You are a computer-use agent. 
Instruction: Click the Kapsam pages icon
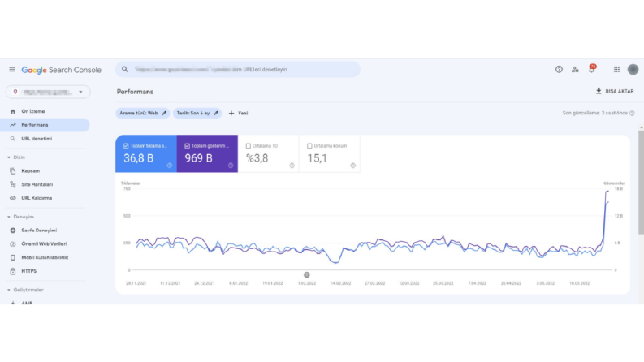point(13,170)
